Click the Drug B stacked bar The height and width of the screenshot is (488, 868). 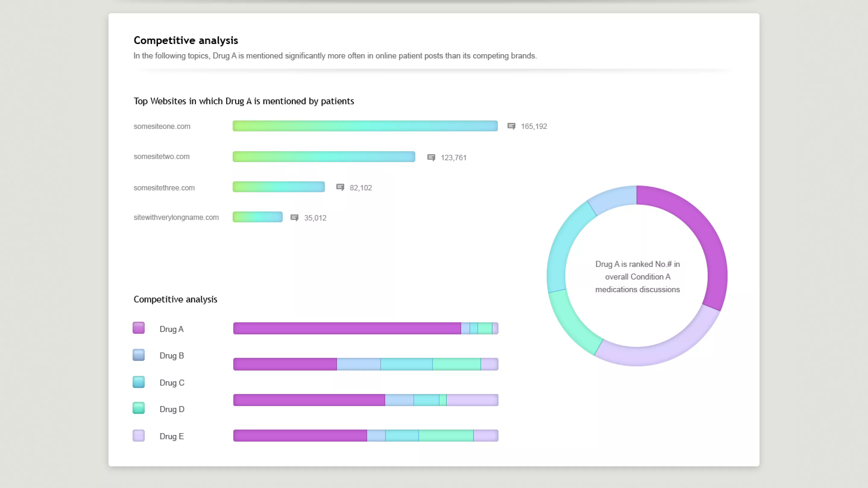(x=366, y=364)
